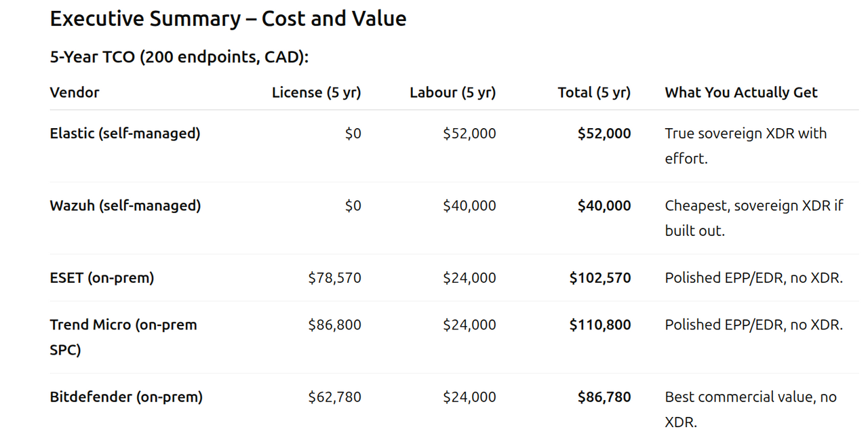Click the bold $110,800 Trend Micro total

(x=600, y=325)
